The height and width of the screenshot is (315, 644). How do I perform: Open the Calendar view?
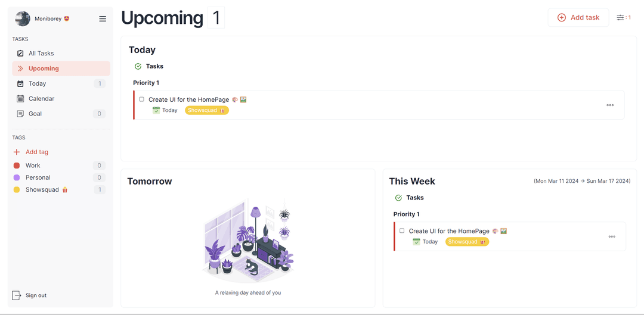pyautogui.click(x=61, y=98)
